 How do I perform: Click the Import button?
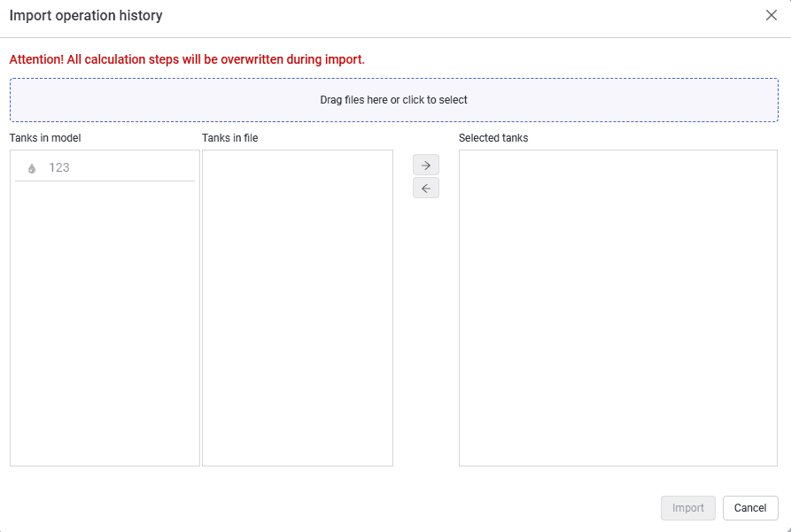point(688,508)
